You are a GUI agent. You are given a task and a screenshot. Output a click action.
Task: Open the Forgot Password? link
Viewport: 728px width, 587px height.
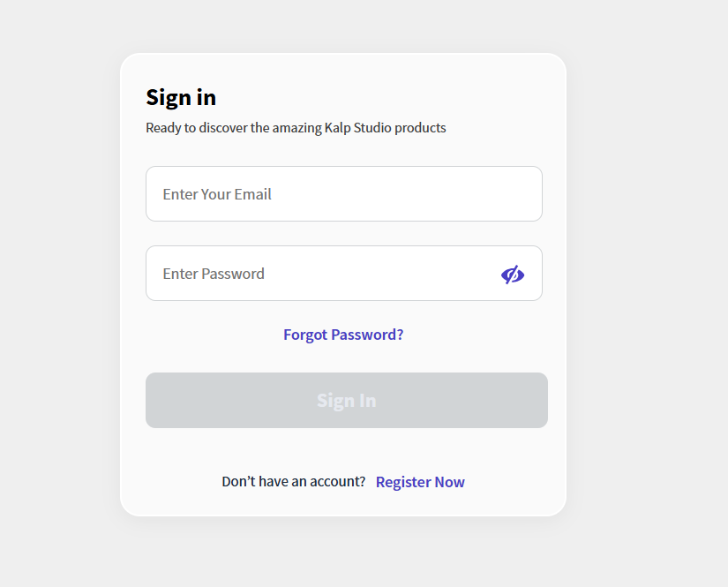point(343,335)
